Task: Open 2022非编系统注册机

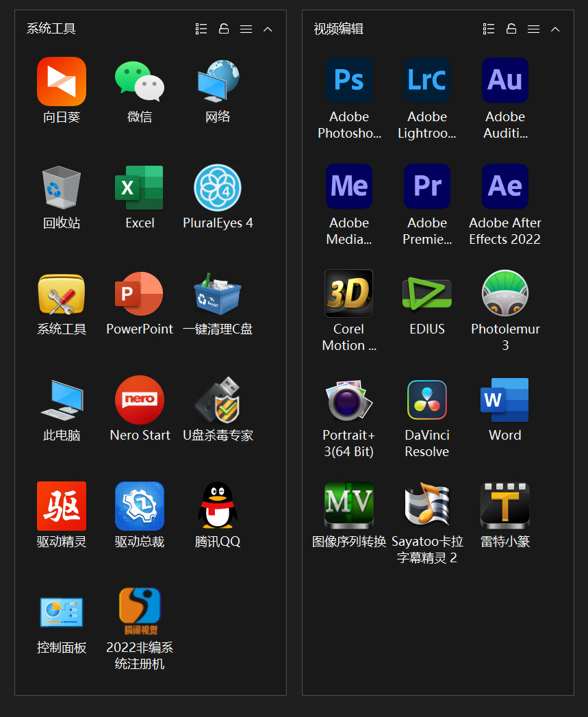Action: point(140,612)
